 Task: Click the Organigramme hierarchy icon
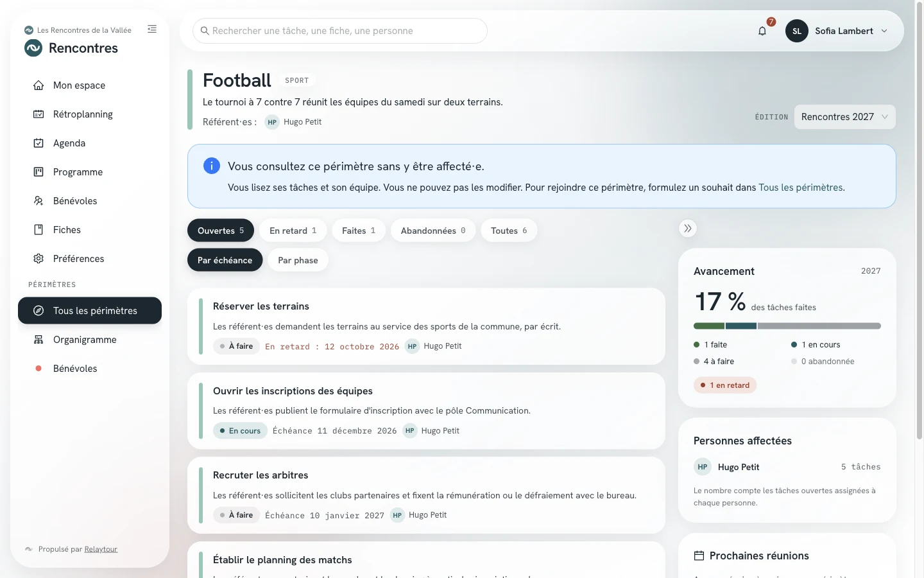pos(38,340)
